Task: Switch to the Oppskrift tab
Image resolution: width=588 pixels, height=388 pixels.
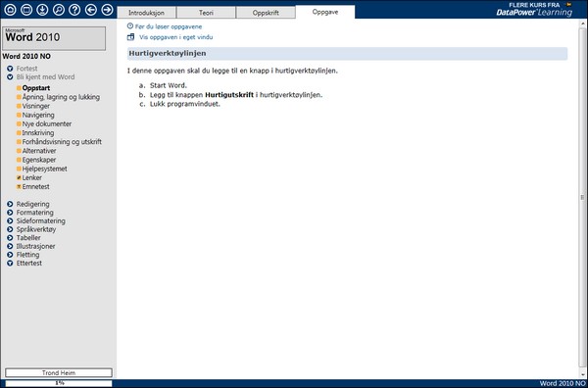Action: pos(266,13)
